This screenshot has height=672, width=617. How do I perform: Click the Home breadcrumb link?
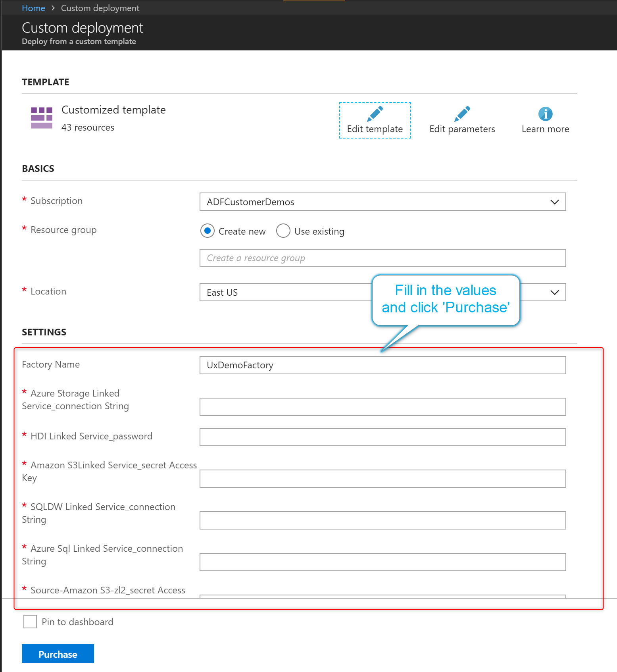[x=33, y=8]
